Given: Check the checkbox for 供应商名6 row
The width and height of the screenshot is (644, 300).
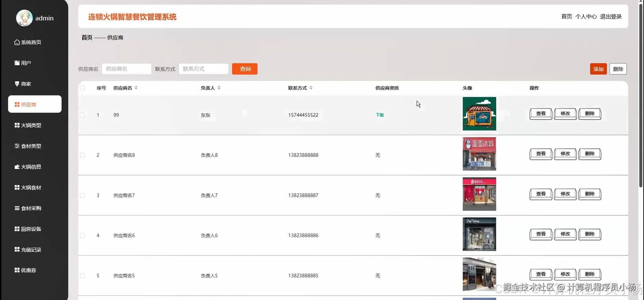Looking at the screenshot, I should tap(82, 236).
